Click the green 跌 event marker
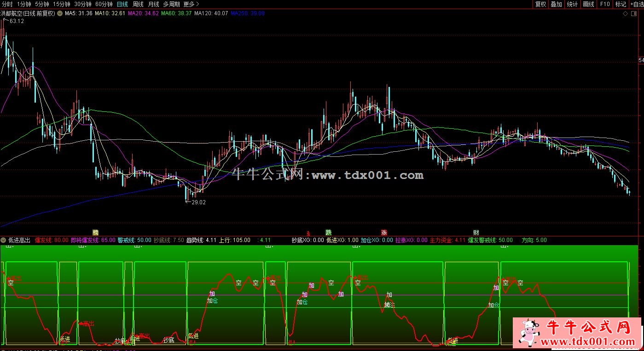The image size is (644, 351). point(329,233)
